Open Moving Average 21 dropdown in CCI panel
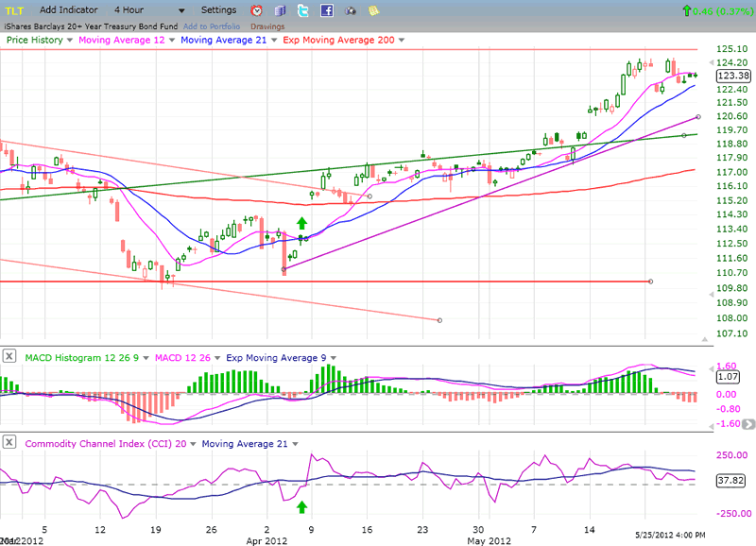 click(296, 443)
